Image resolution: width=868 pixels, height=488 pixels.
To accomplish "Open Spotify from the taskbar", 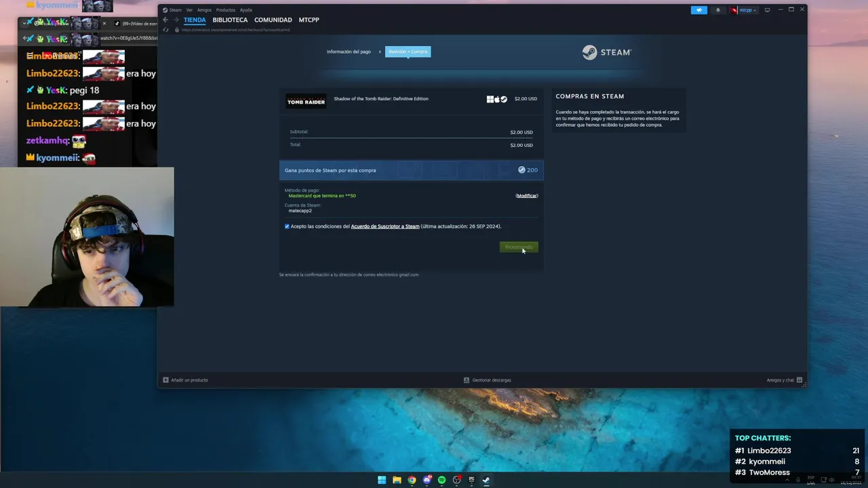I will pos(441,480).
